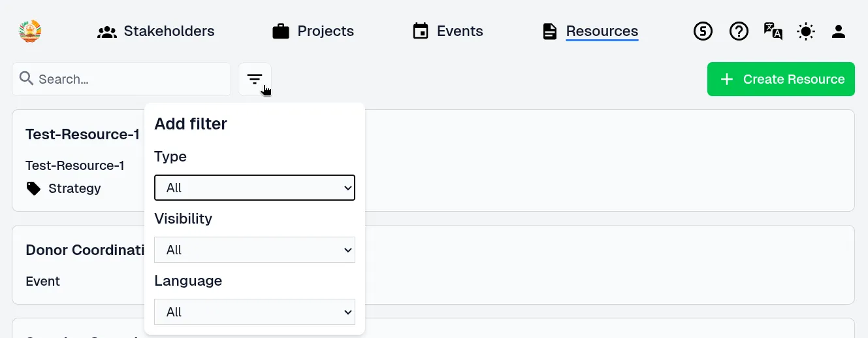The width and height of the screenshot is (868, 338).
Task: Click the Events calendar icon
Action: pyautogui.click(x=421, y=31)
